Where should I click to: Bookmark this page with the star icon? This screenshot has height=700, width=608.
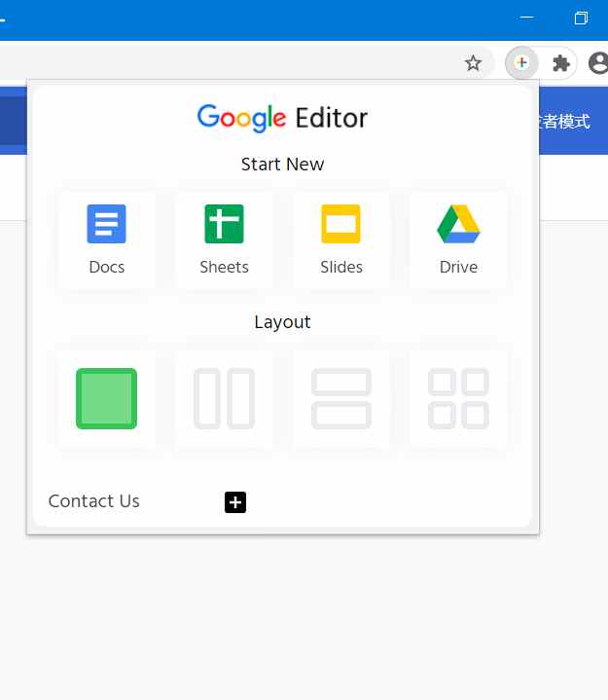coord(474,63)
